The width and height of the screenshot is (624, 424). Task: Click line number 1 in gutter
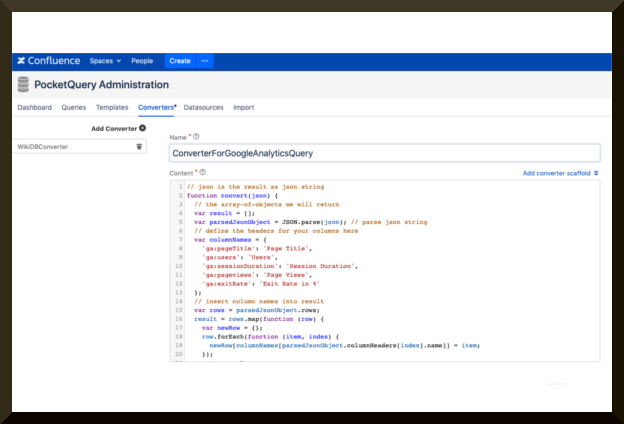180,187
